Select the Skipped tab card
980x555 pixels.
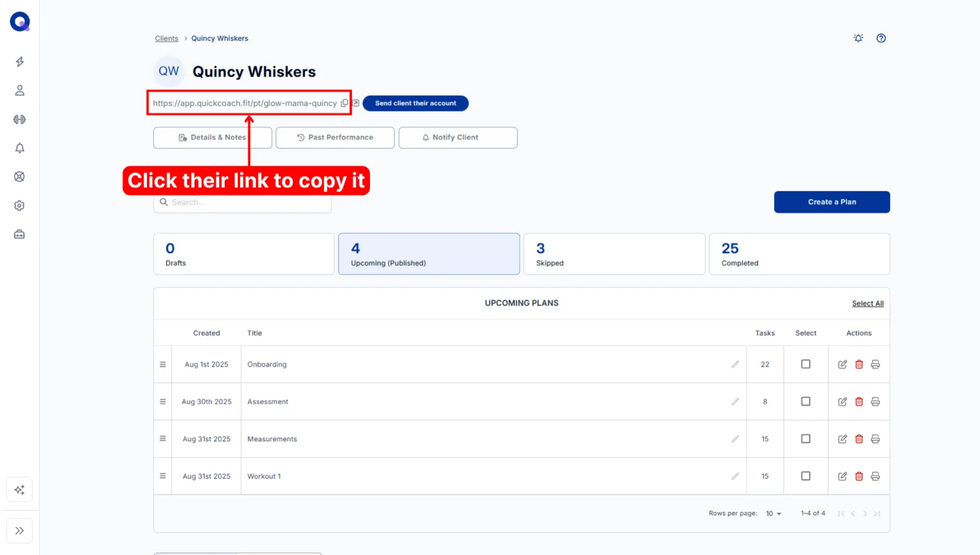click(614, 254)
